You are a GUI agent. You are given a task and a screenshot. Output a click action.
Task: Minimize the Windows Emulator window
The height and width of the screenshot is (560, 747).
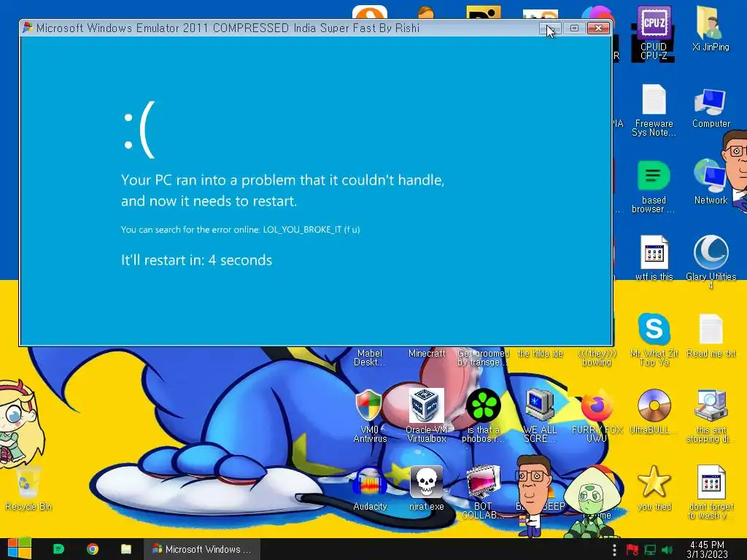(550, 28)
